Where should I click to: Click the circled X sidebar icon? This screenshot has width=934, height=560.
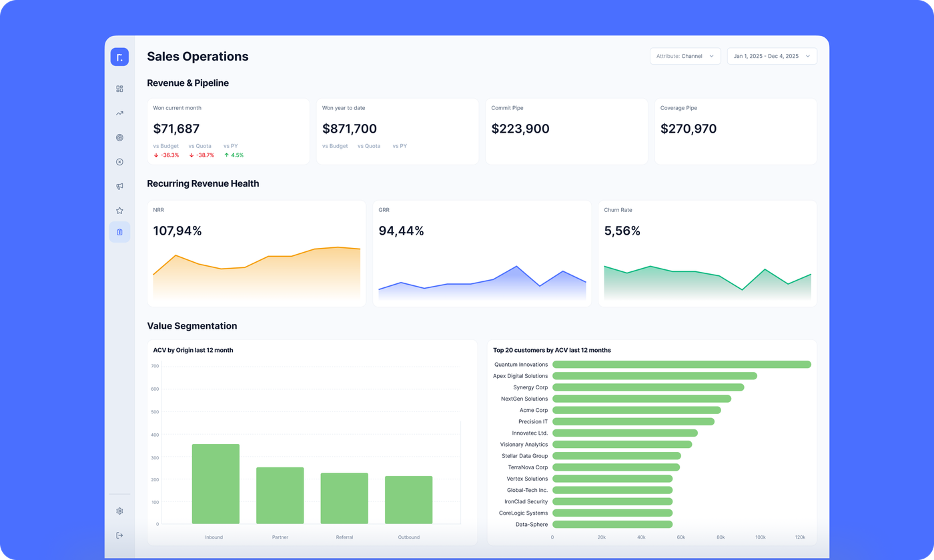[119, 162]
